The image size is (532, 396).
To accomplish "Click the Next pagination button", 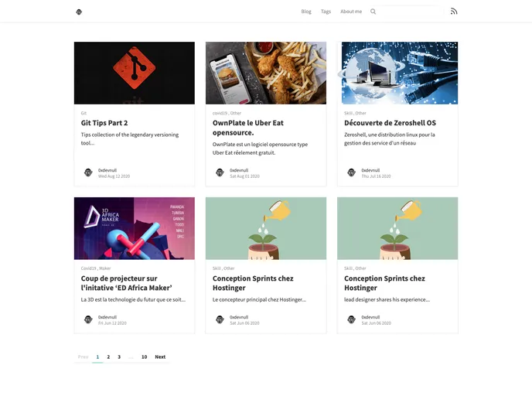I will 160,357.
